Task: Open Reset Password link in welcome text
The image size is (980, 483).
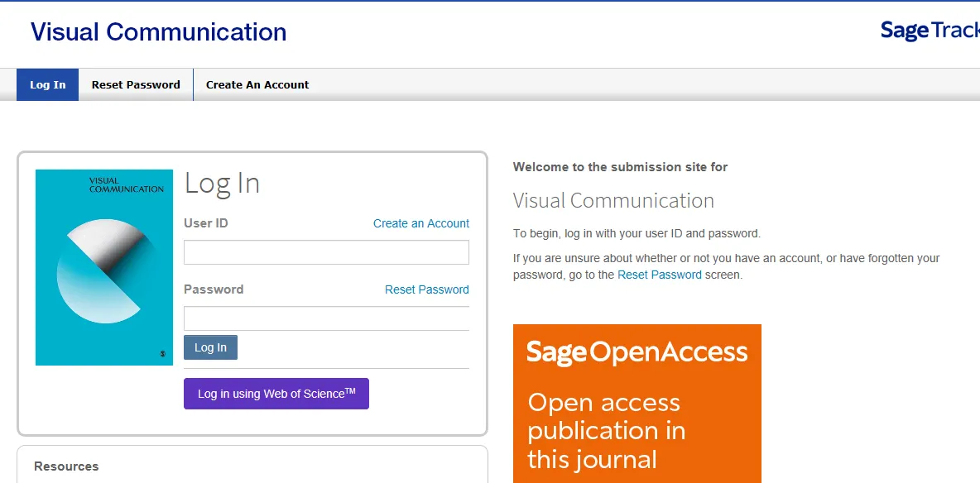Action: [x=660, y=275]
